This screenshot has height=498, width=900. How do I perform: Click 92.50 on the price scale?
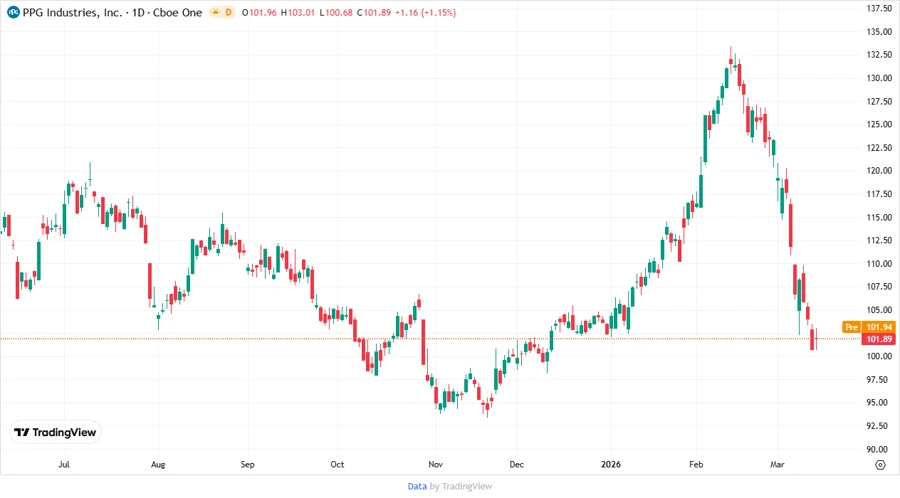[879, 426]
